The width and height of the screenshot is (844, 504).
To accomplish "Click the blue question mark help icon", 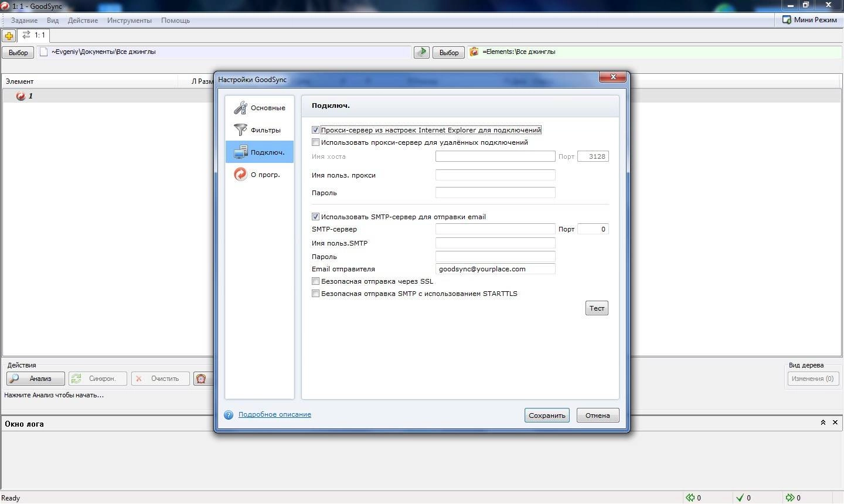I will [229, 415].
